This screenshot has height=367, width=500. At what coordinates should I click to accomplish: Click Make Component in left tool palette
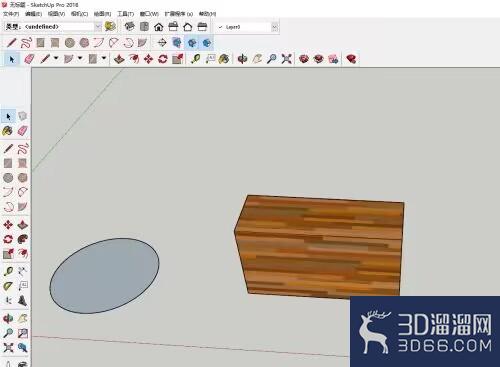coord(22,116)
